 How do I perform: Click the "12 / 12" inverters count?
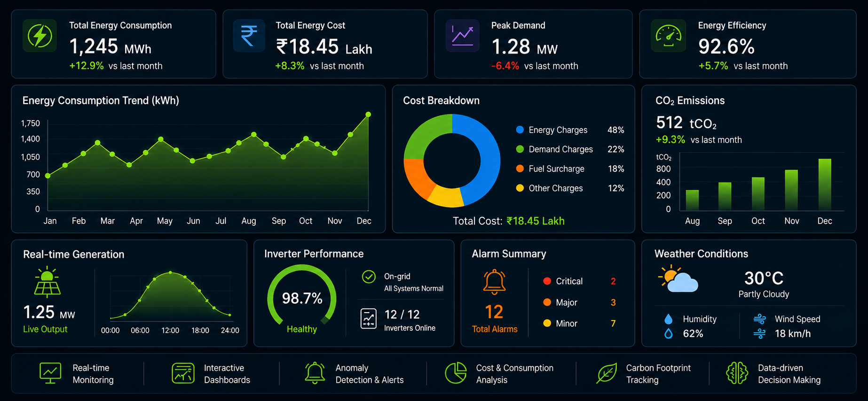(402, 314)
